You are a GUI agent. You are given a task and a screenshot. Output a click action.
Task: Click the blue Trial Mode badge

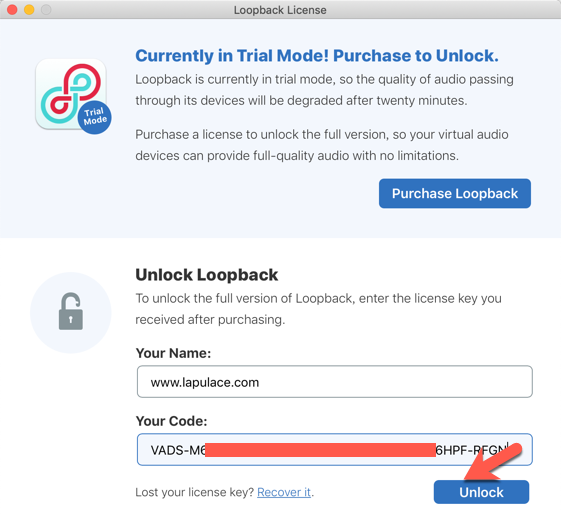click(95, 117)
